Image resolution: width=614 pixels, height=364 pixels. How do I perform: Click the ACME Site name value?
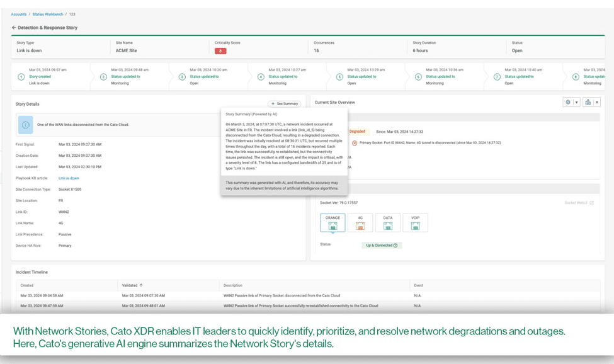126,50
